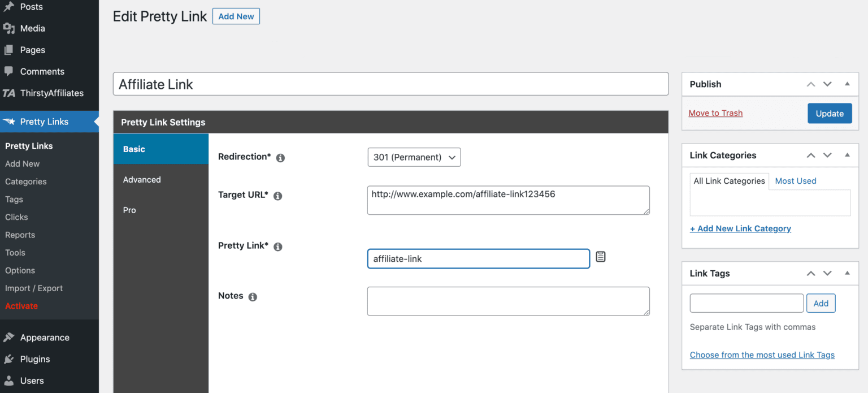Open ThirstyAffiliates from the sidebar

tap(51, 93)
